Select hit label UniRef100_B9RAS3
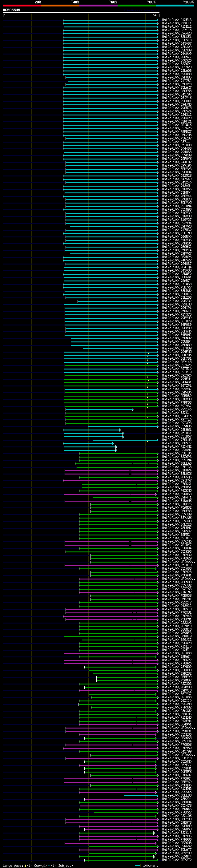 177,494
